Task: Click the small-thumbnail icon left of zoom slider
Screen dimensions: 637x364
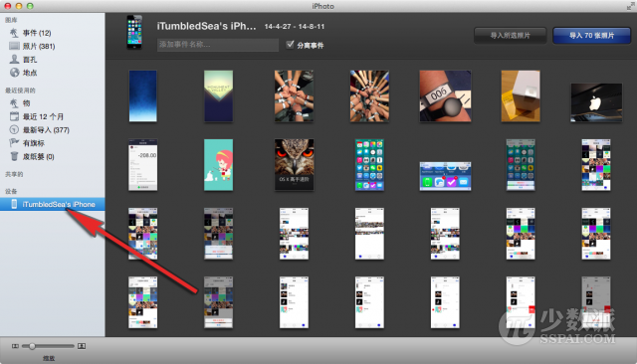Action: pyautogui.click(x=15, y=346)
